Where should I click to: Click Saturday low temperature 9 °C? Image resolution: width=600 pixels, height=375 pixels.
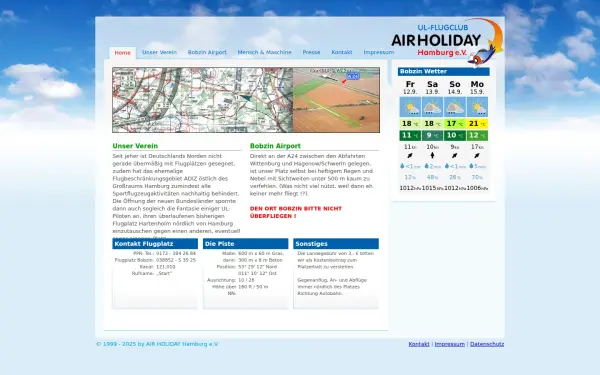(x=432, y=135)
